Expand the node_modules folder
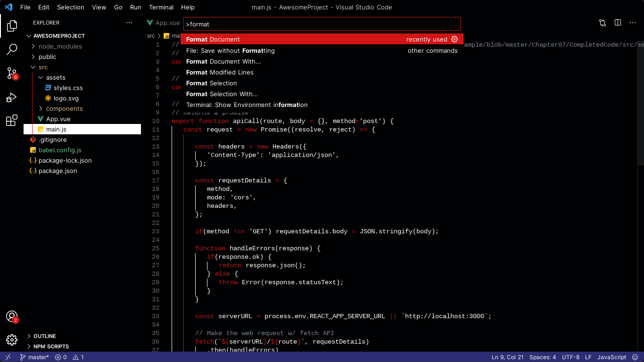 [83, 46]
